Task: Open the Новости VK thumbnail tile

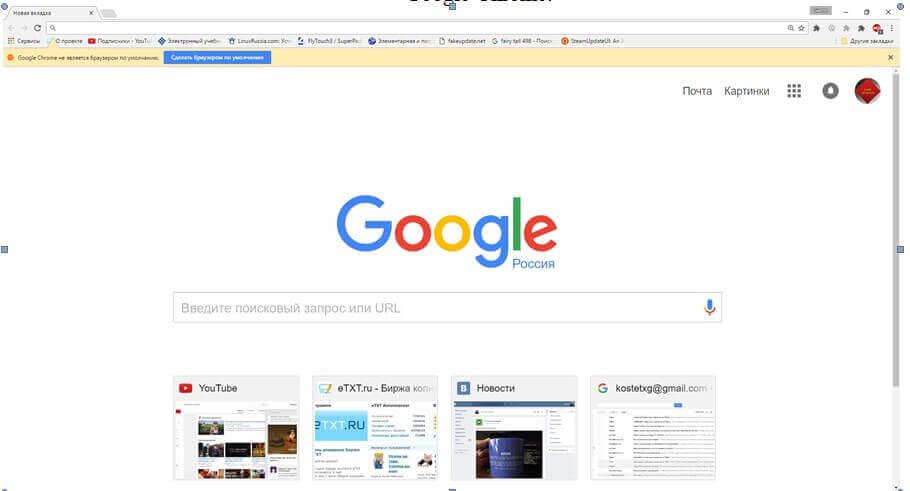Action: pos(513,430)
